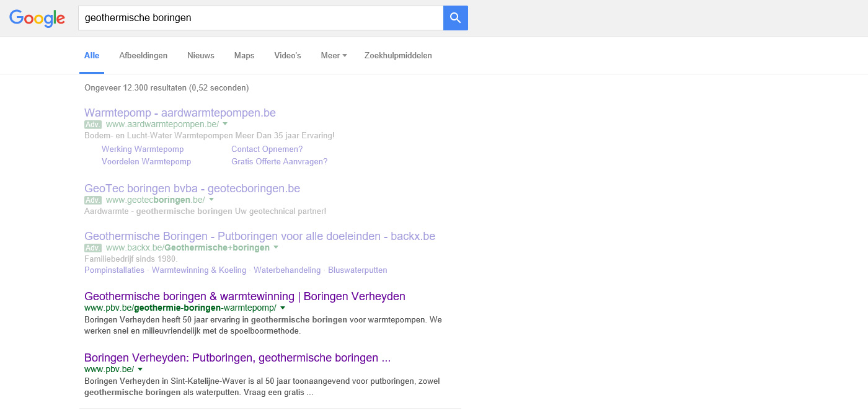The width and height of the screenshot is (868, 413).
Task: Click 'Bodem- en Lucht-Water Warmtepompen' description
Action: [x=210, y=136]
